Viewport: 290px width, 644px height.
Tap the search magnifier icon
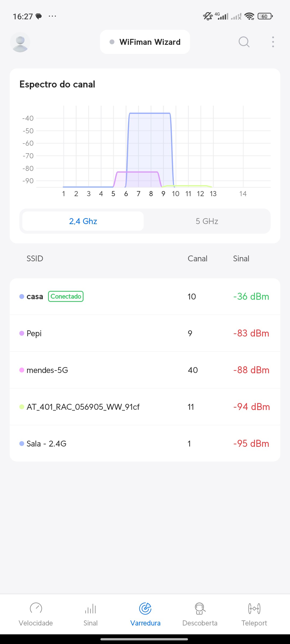pyautogui.click(x=244, y=42)
